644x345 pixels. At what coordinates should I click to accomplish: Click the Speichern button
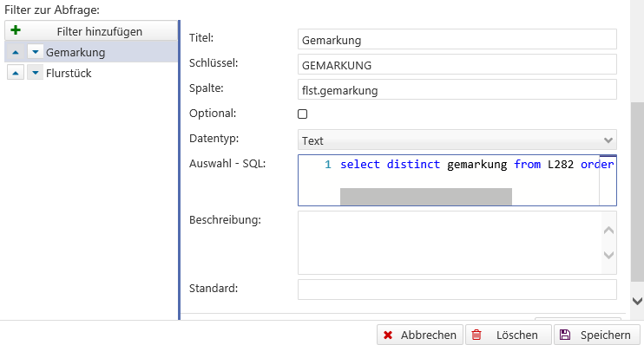(597, 335)
